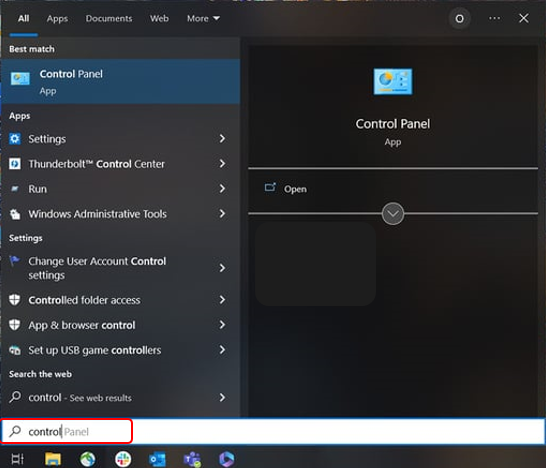The width and height of the screenshot is (546, 468).
Task: Open the More filter dropdown
Action: 203,18
